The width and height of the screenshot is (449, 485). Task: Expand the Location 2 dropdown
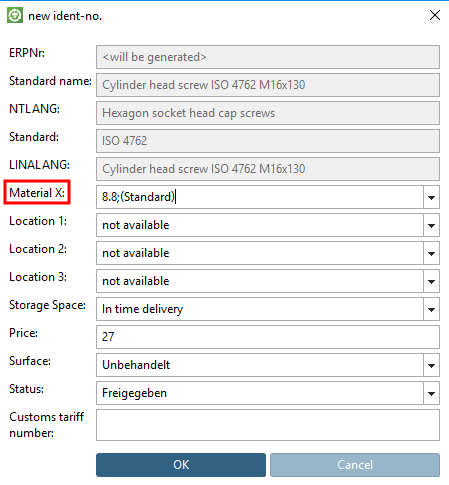pos(431,253)
